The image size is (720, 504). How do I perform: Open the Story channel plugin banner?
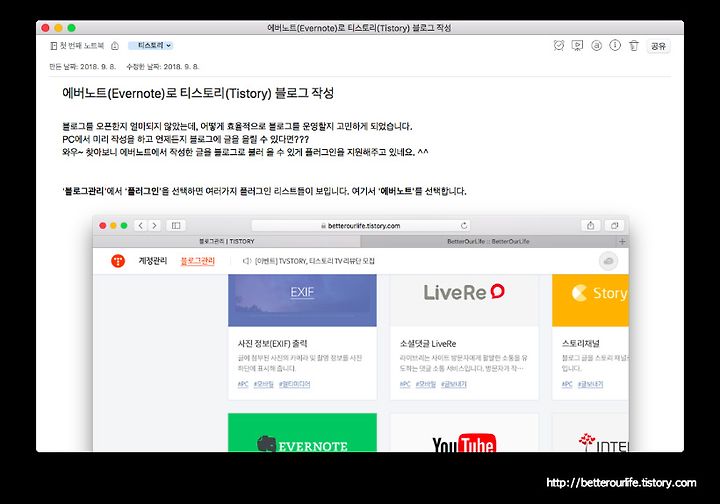pos(590,300)
